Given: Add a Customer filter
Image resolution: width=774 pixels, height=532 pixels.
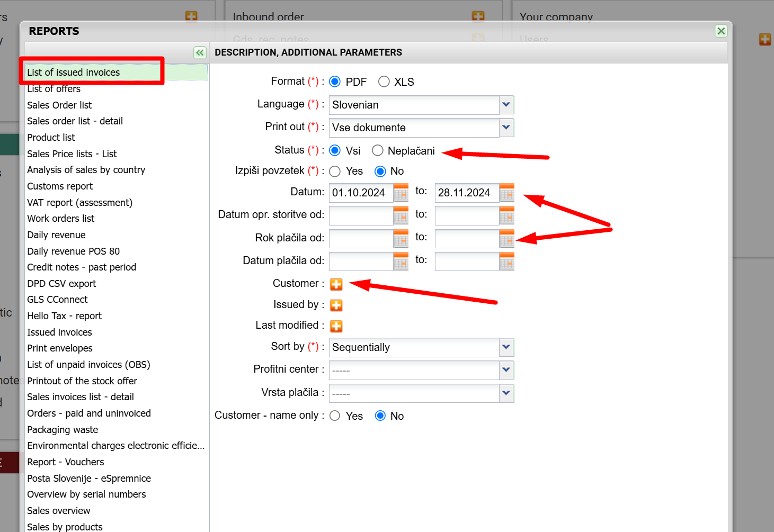Looking at the screenshot, I should pos(336,284).
